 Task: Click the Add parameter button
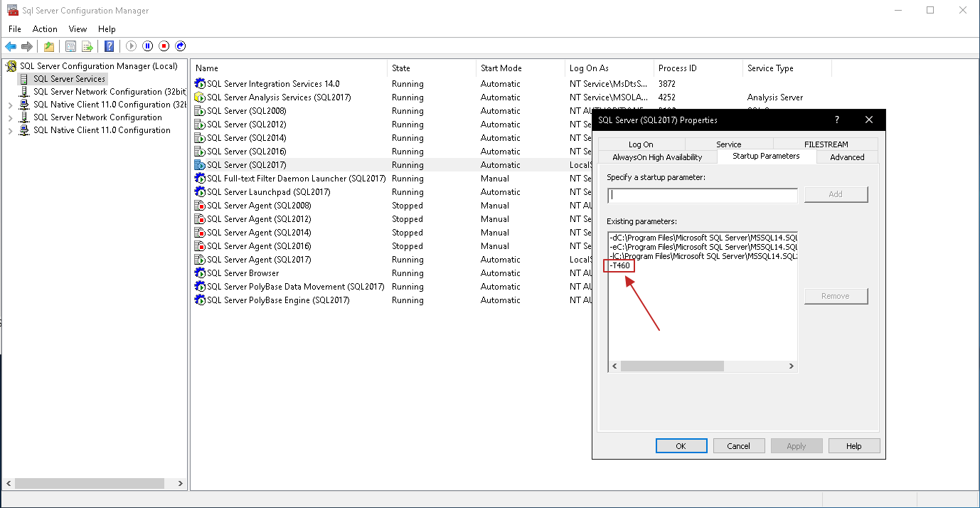point(836,194)
